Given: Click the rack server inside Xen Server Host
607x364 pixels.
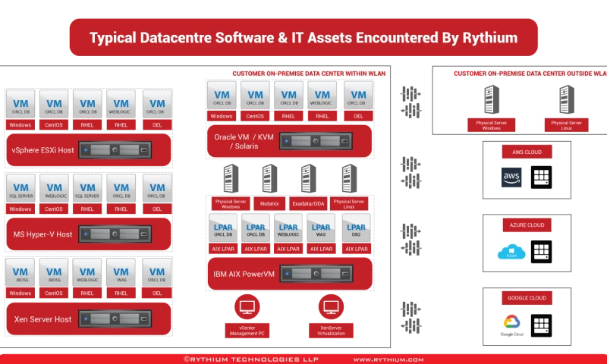Looking at the screenshot, I should click(x=115, y=319).
